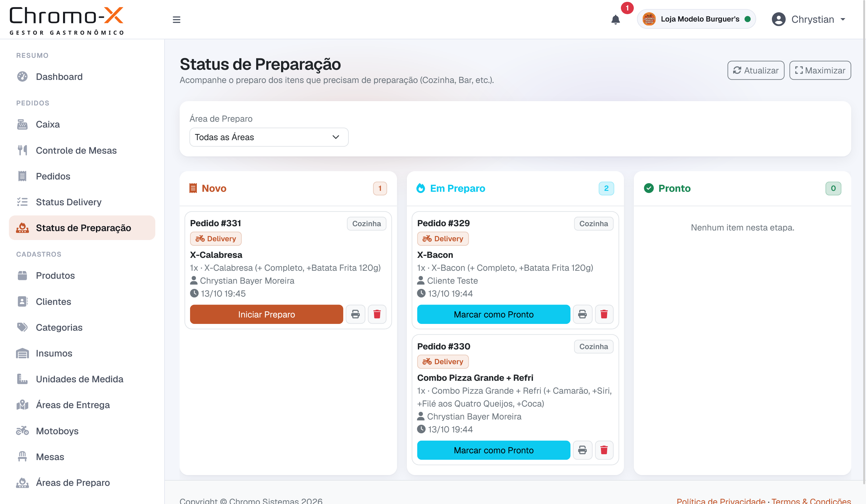The width and height of the screenshot is (866, 504).
Task: Open Unidades de Medida
Action: point(82,379)
